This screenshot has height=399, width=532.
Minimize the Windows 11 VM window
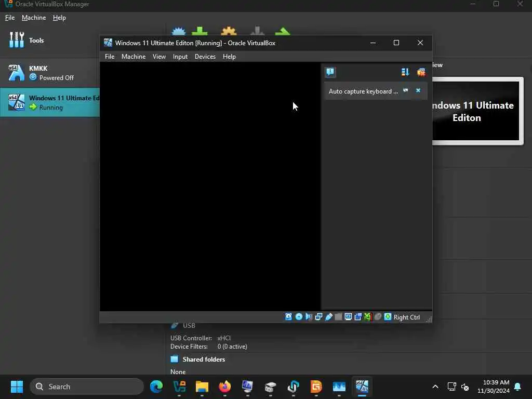coord(373,43)
